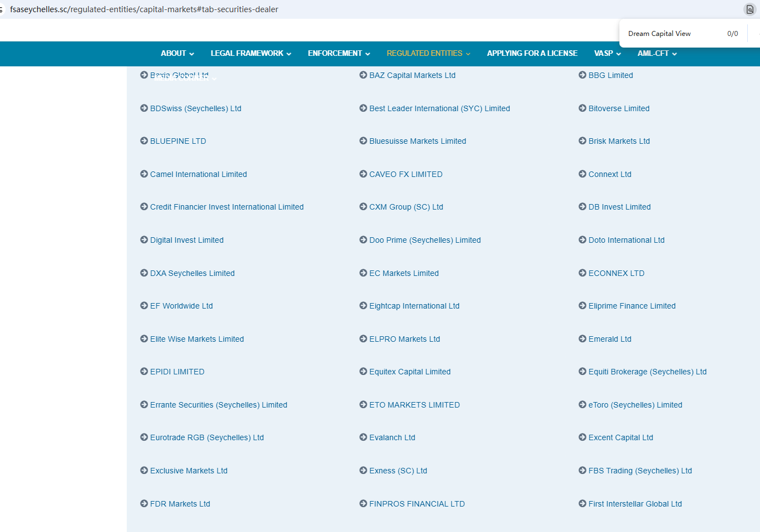
Task: Click the arrow icon beside BAZ Capital Markets Ltd
Action: click(x=363, y=75)
